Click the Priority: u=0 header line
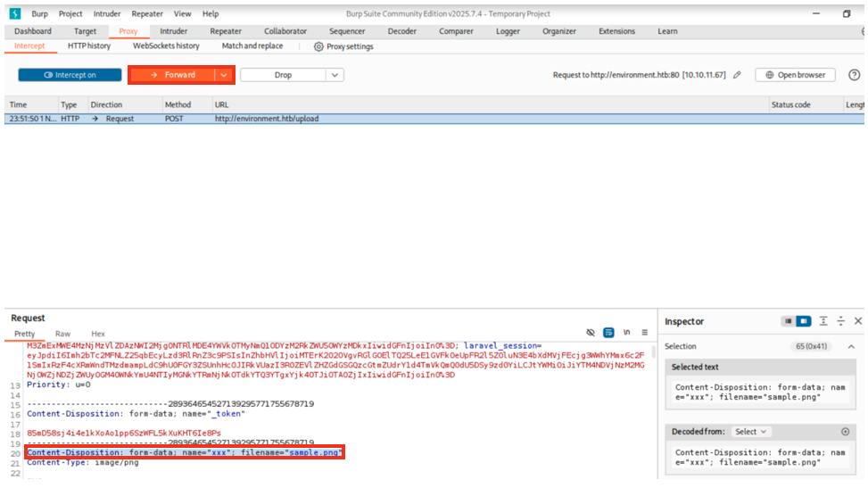Viewport: 868px width, 488px height. (x=59, y=385)
